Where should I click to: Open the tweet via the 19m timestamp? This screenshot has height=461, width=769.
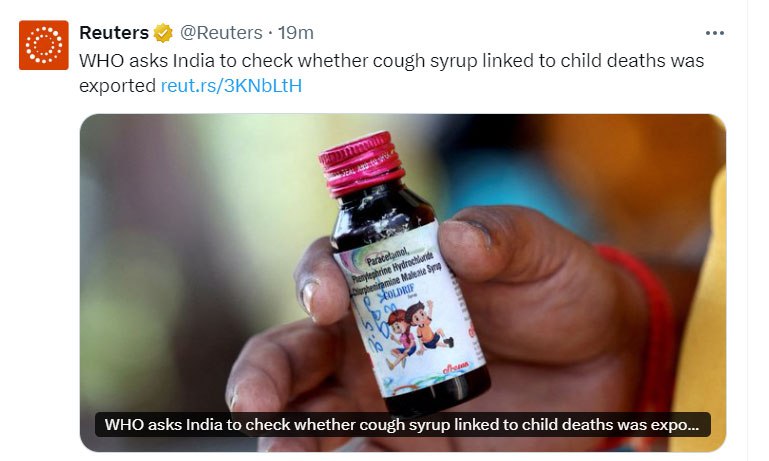(x=296, y=33)
